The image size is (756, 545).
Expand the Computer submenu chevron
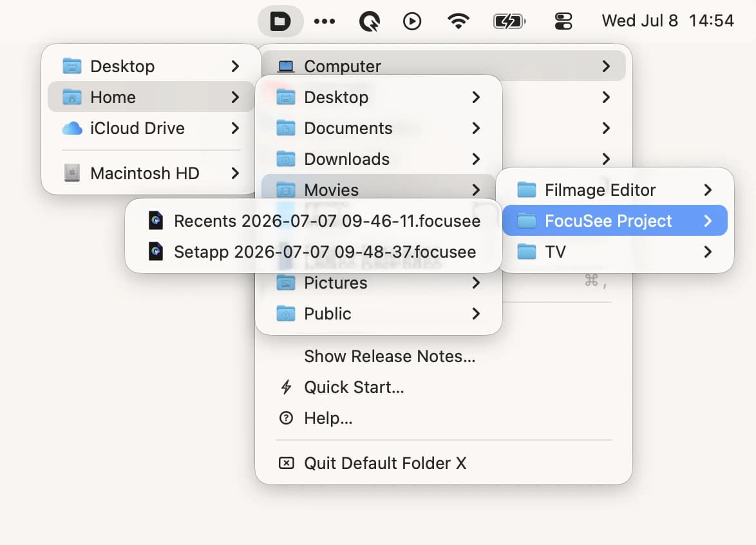606,66
